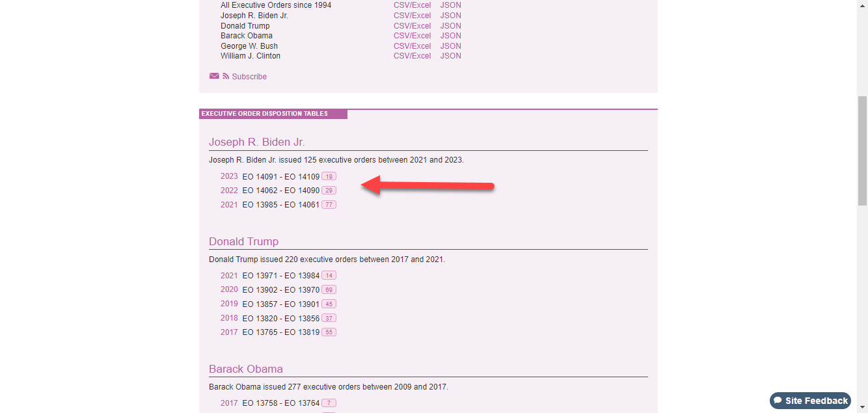
Task: Click text 'EO 13820 - EO 13856'
Action: (x=281, y=319)
